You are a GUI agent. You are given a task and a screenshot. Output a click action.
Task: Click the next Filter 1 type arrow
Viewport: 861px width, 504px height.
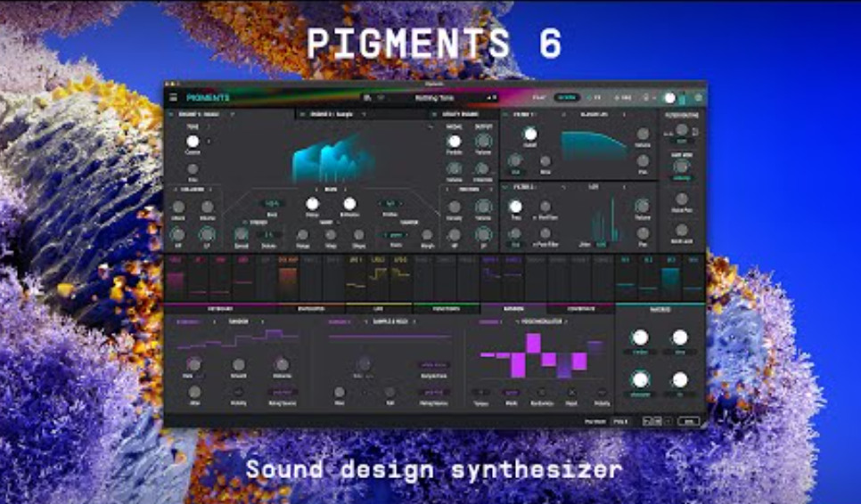pos(624,115)
